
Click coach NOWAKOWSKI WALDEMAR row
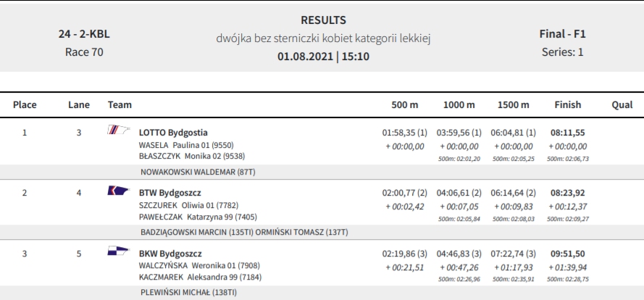[322, 172]
